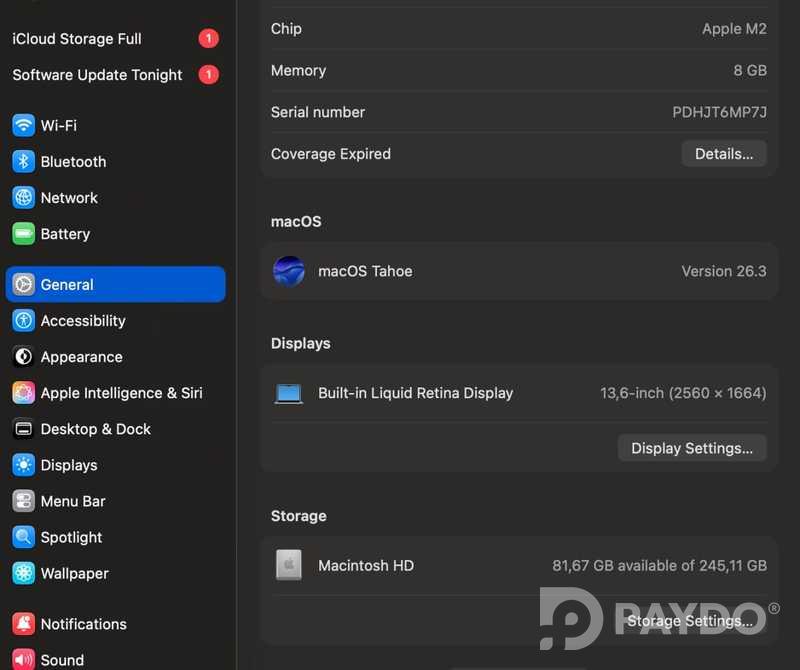Open Software Update Tonight alert
The image size is (800, 670).
pos(115,75)
